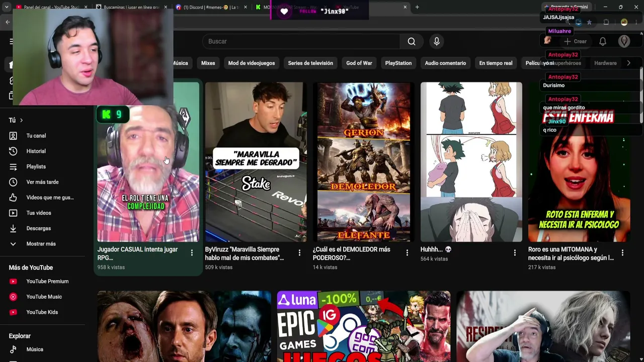Click the Buscar search field

click(x=301, y=41)
